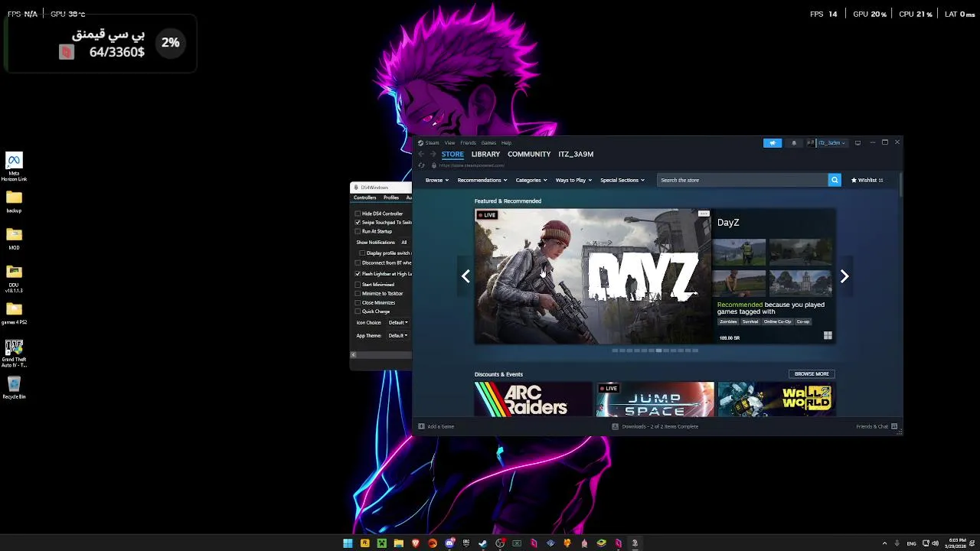Open the DDU v18.1.1.3 desktop folder
The height and width of the screenshot is (551, 980).
pos(14,279)
